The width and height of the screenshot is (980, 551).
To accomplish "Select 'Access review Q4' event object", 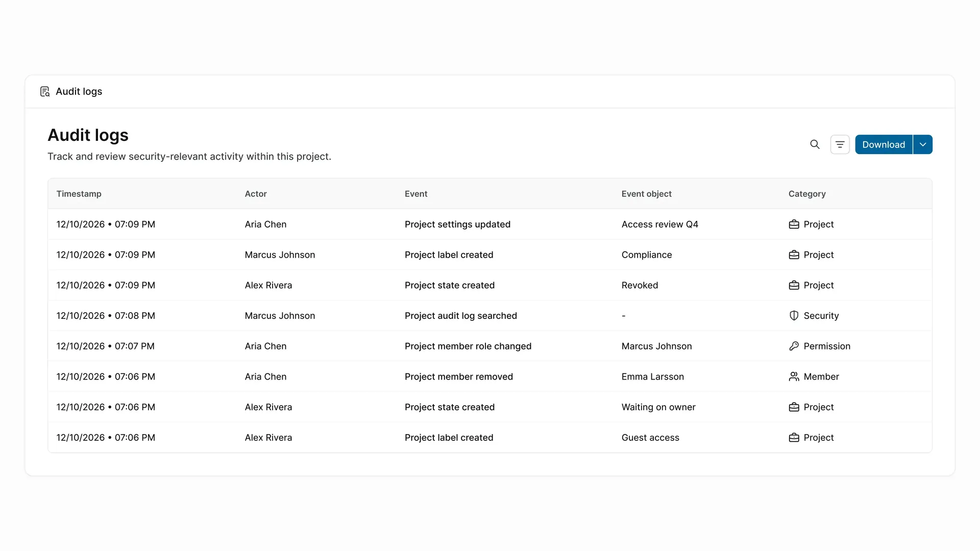I will click(659, 224).
